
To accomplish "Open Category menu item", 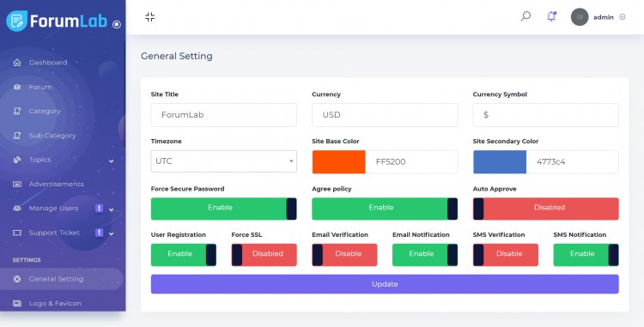I will click(62, 112).
